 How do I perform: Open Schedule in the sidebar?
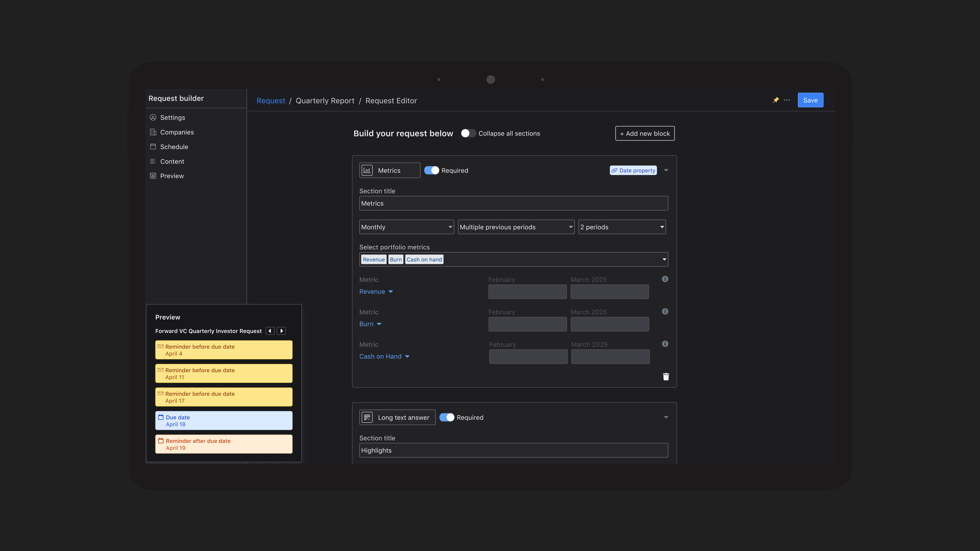click(174, 147)
